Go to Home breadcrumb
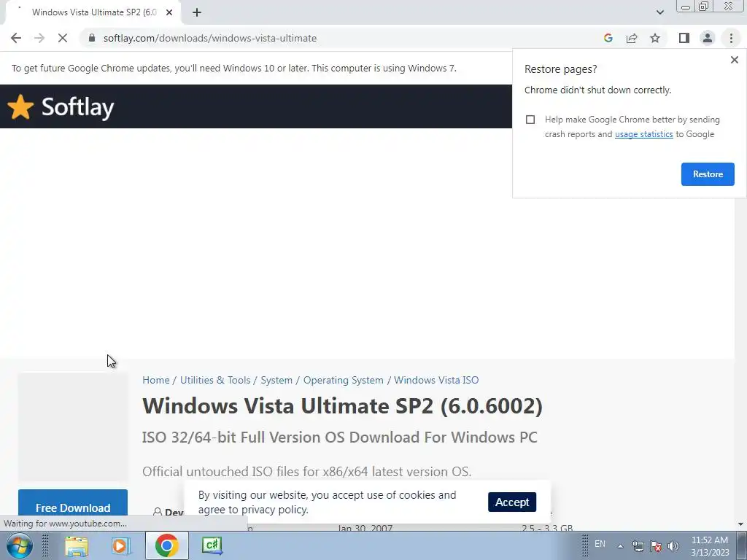 click(156, 380)
